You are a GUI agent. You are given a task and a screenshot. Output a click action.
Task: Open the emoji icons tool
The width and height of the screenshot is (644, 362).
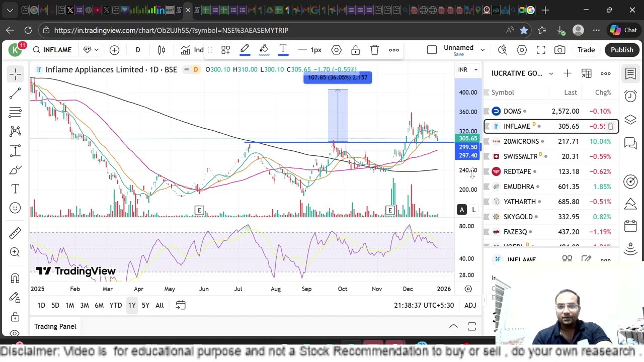point(15,208)
